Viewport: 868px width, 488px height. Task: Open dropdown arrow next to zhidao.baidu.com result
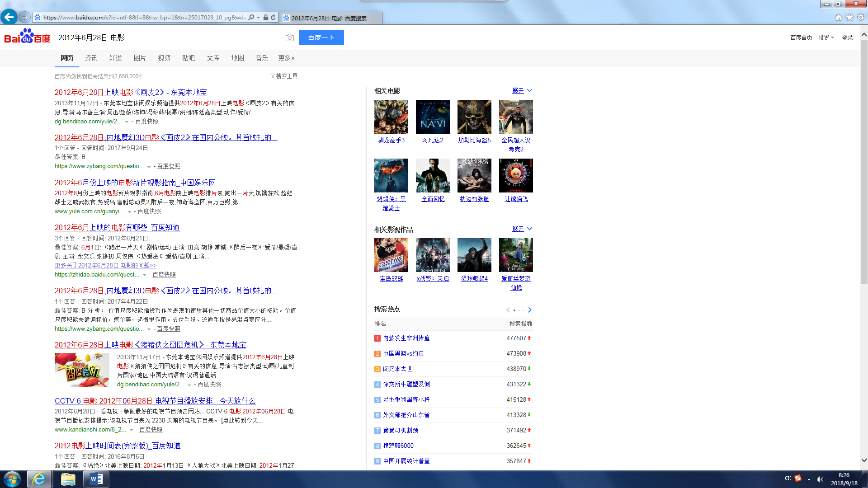coord(144,275)
